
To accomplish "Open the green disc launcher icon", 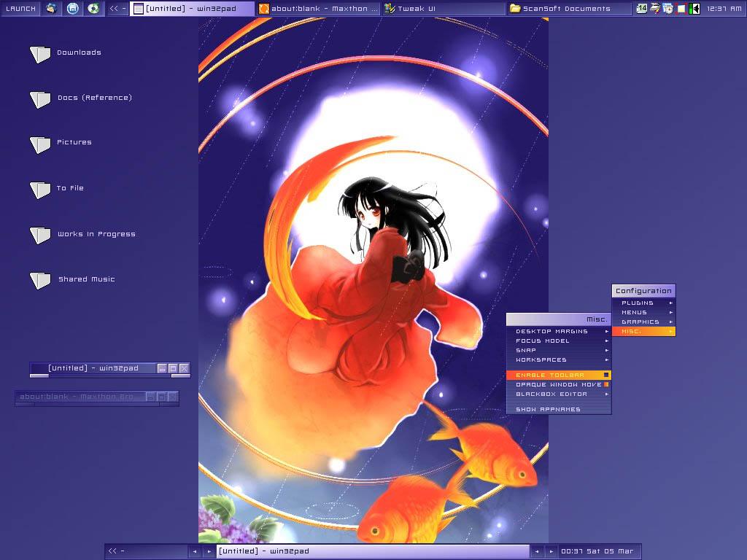I will click(93, 8).
